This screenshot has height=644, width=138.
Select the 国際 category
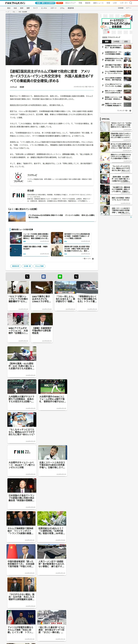(x=28, y=8)
